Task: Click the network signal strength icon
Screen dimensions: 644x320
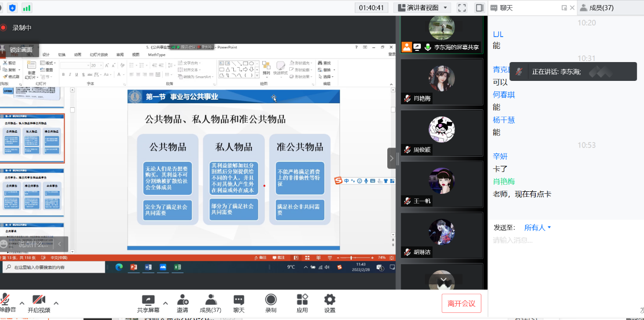Action: [26, 8]
